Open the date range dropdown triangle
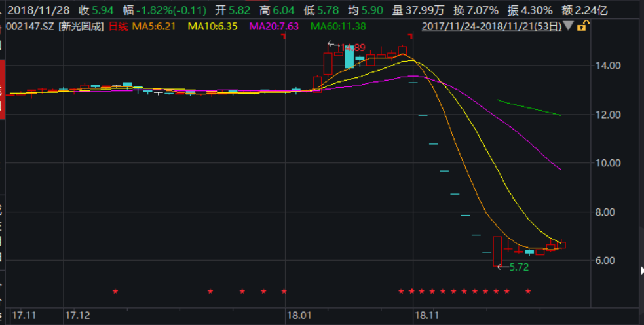This screenshot has width=644, height=325. [x=568, y=26]
